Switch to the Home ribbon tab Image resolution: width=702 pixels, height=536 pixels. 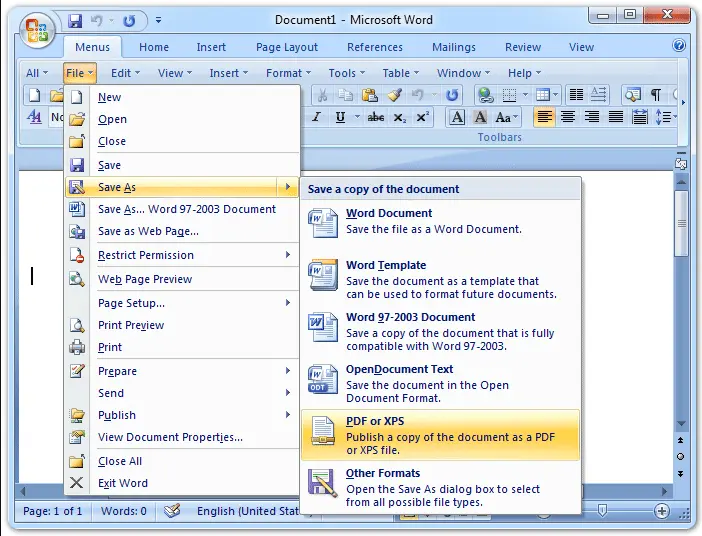154,47
